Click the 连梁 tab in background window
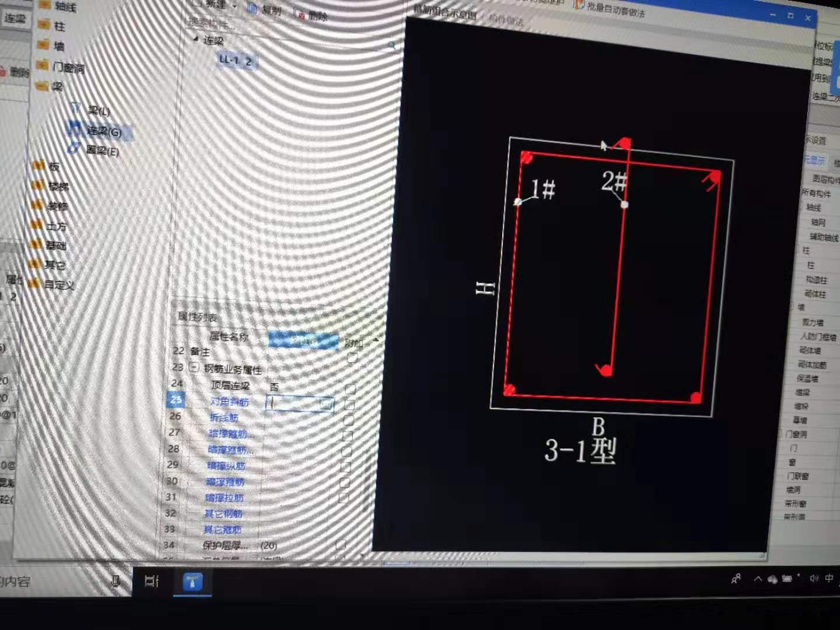840x630 pixels. click(15, 18)
